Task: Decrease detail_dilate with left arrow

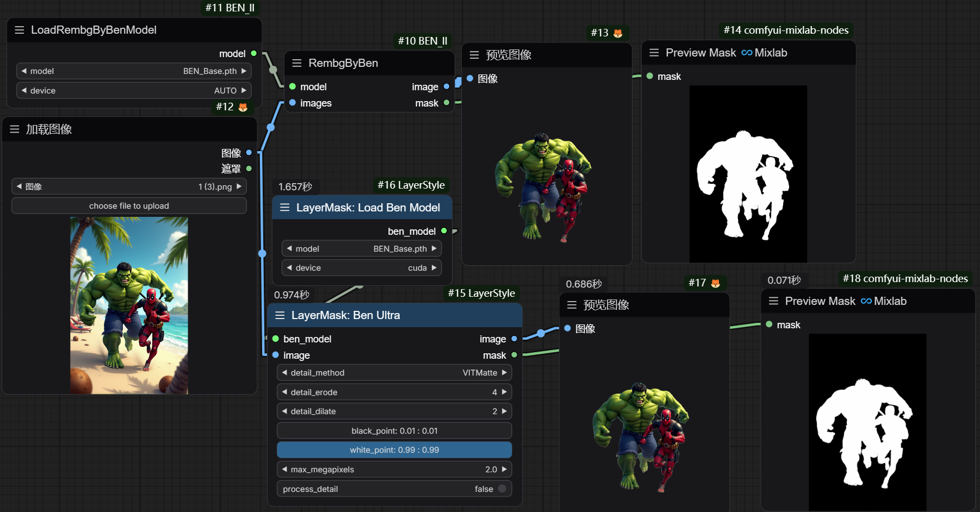Action: 284,411
